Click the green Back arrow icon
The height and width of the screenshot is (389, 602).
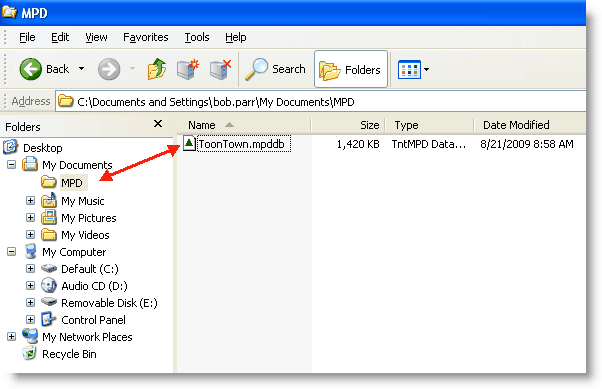[x=31, y=69]
